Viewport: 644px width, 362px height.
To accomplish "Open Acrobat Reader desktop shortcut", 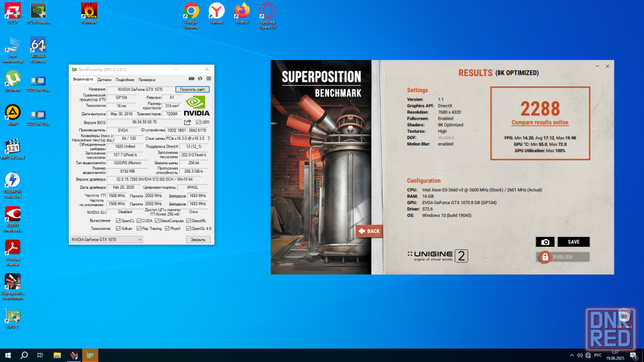I will coord(13,253).
